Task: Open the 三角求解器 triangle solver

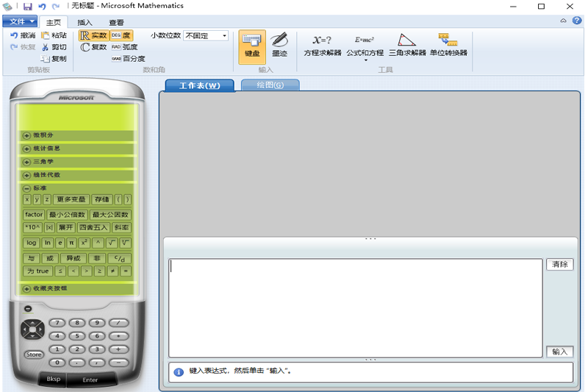Action: (x=407, y=45)
